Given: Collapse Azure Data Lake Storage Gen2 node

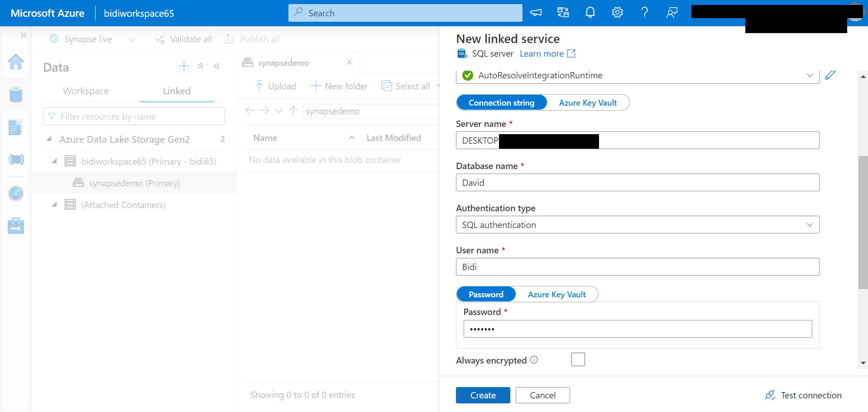Looking at the screenshot, I should 49,139.
